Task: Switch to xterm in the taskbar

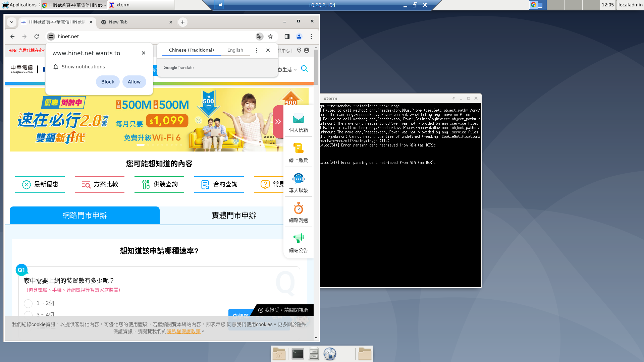Action: [141, 5]
